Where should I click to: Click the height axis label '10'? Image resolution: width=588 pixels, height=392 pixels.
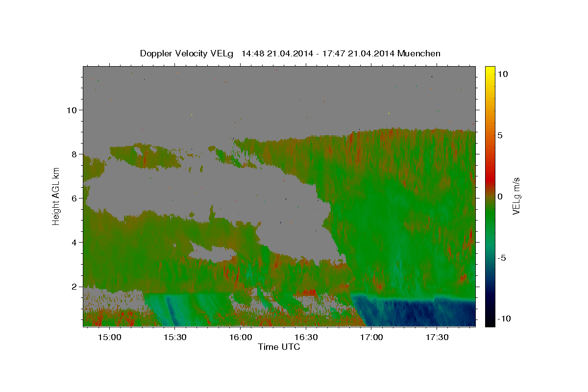tap(71, 110)
